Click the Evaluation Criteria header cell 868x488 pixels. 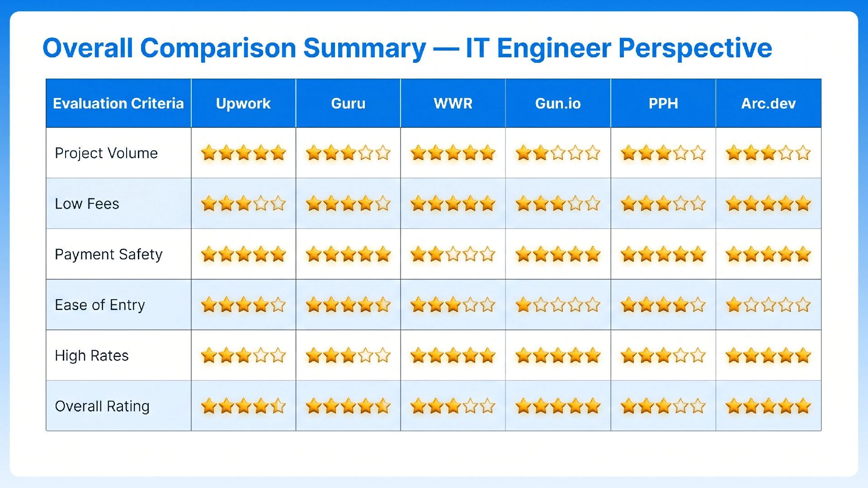coord(118,103)
